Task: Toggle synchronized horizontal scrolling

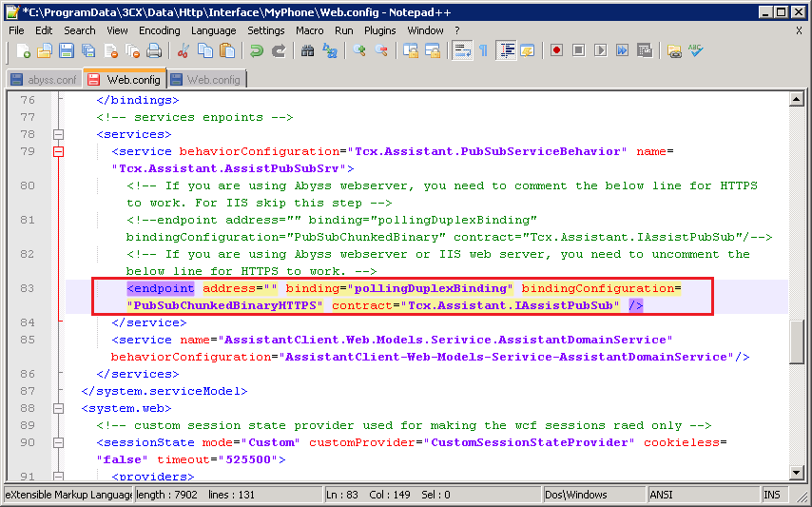Action: tap(433, 50)
